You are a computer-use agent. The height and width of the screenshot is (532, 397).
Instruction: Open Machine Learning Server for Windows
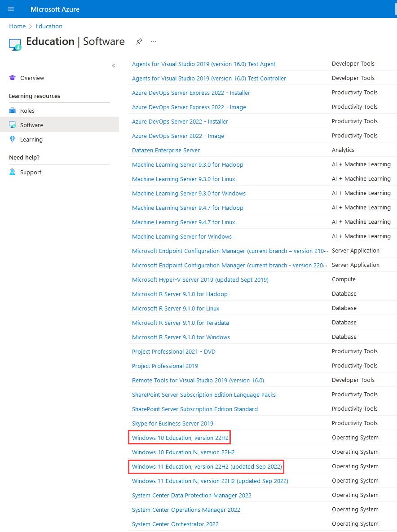pyautogui.click(x=182, y=236)
